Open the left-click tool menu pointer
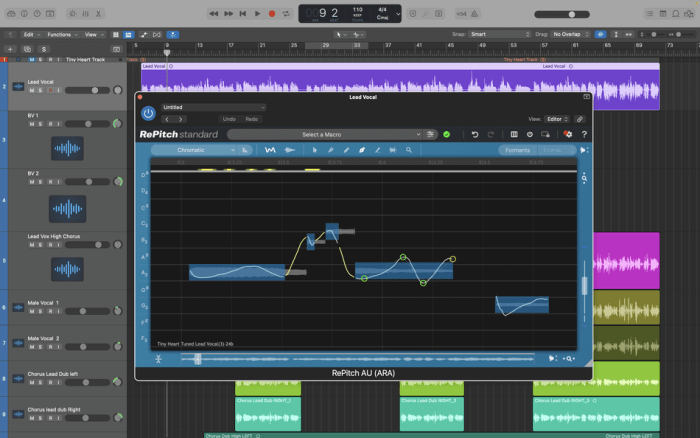This screenshot has width=700, height=438. pyautogui.click(x=340, y=34)
